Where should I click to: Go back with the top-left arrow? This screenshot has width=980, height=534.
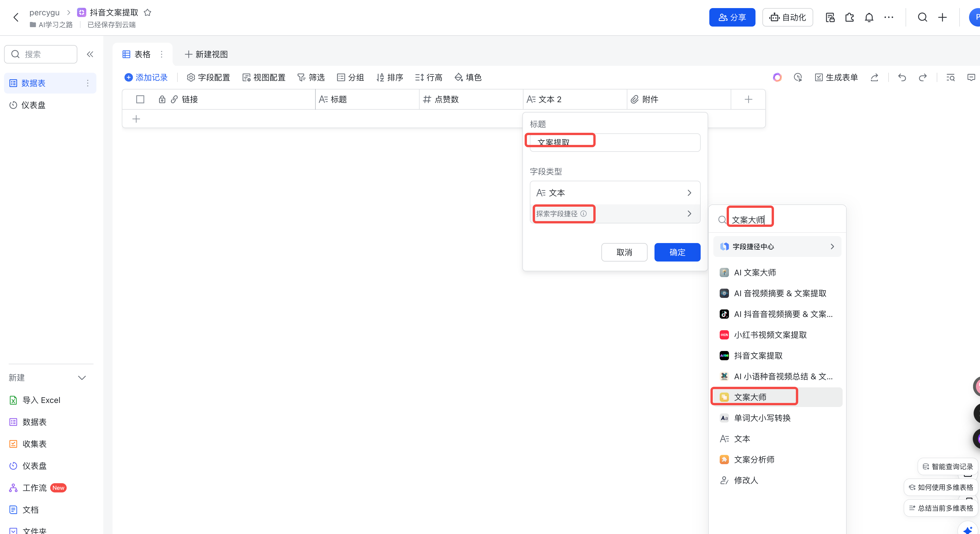(x=16, y=18)
